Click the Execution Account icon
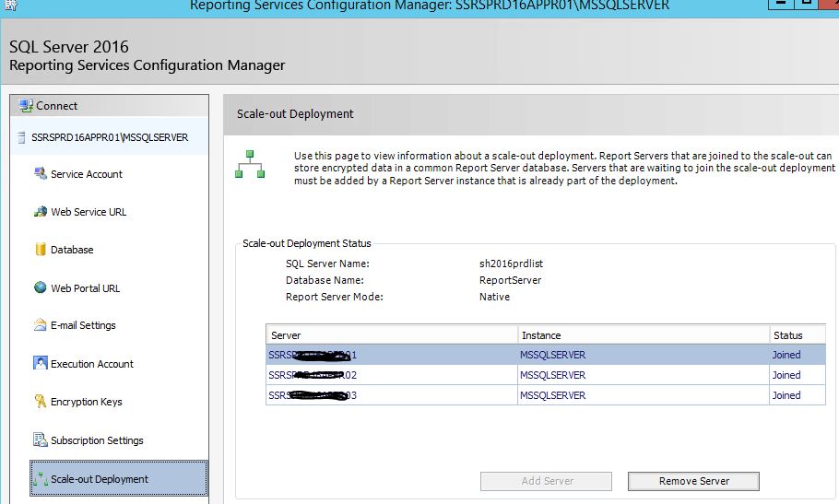This screenshot has width=839, height=504. [41, 363]
